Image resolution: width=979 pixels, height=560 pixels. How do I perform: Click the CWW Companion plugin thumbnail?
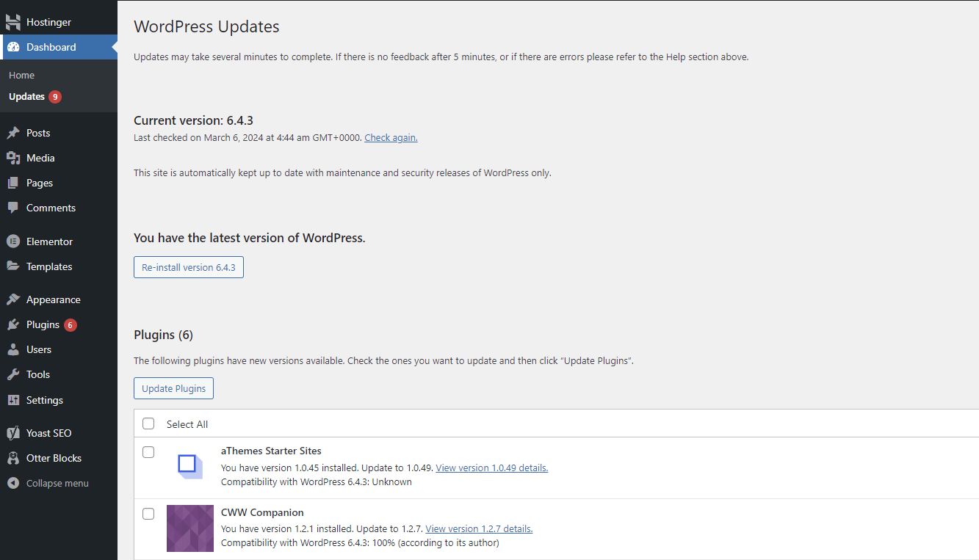pos(189,528)
